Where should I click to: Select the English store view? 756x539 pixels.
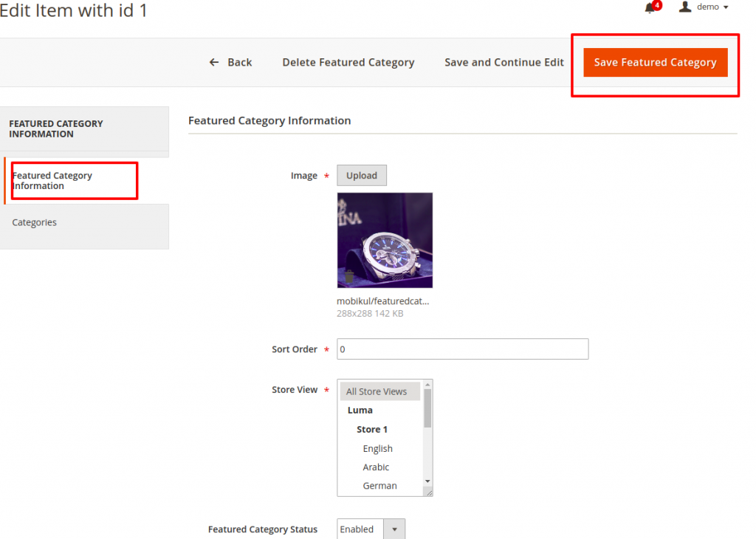pos(377,449)
